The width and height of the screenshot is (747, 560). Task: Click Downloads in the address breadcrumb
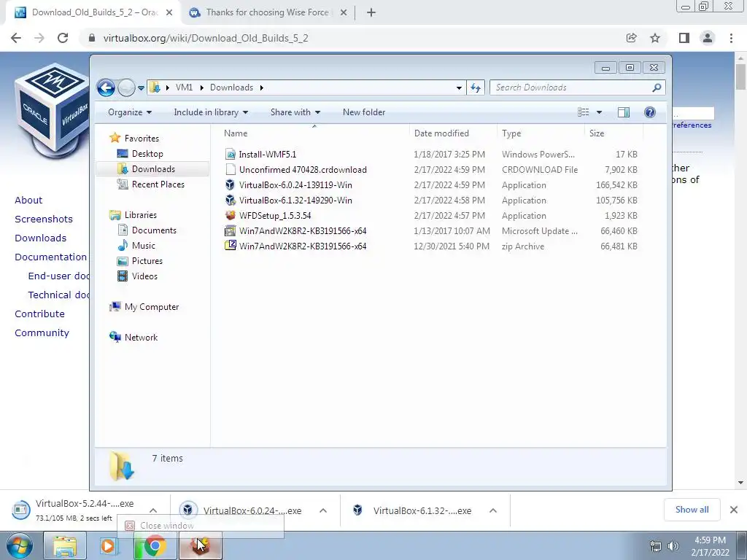pos(231,87)
